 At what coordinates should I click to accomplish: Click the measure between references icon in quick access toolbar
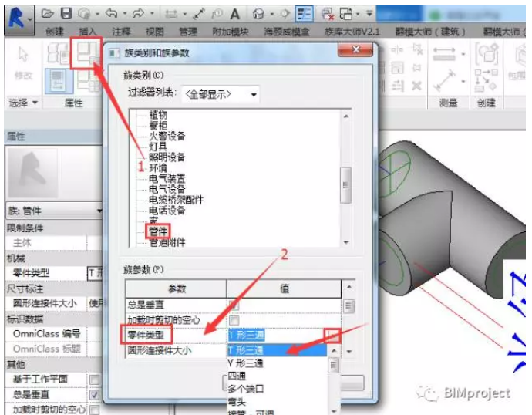click(x=170, y=14)
